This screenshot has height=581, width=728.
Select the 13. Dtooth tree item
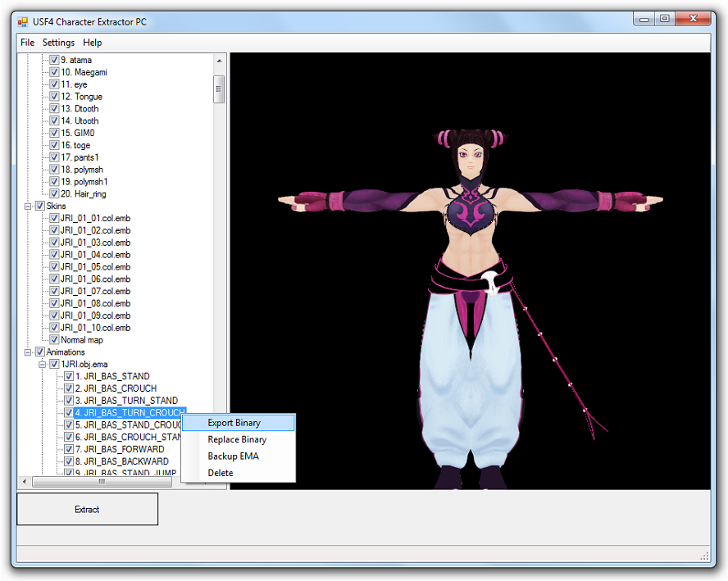80,109
